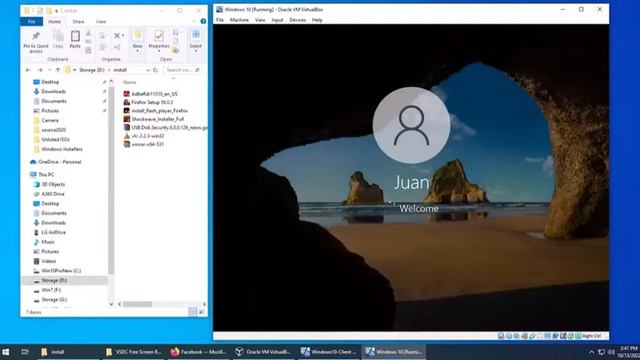Click the volume icon in system tray
The width and height of the screenshot is (640, 360).
tap(611, 352)
